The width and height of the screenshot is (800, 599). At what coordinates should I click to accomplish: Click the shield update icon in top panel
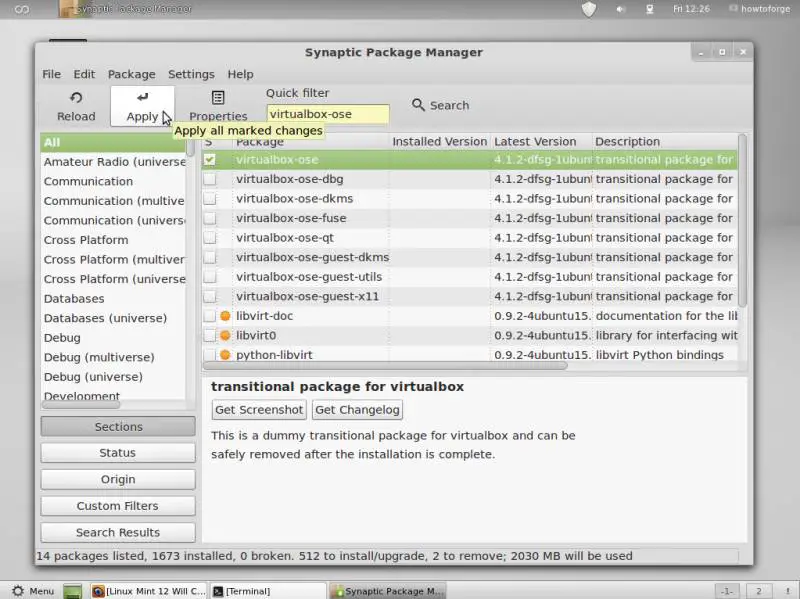tap(589, 9)
